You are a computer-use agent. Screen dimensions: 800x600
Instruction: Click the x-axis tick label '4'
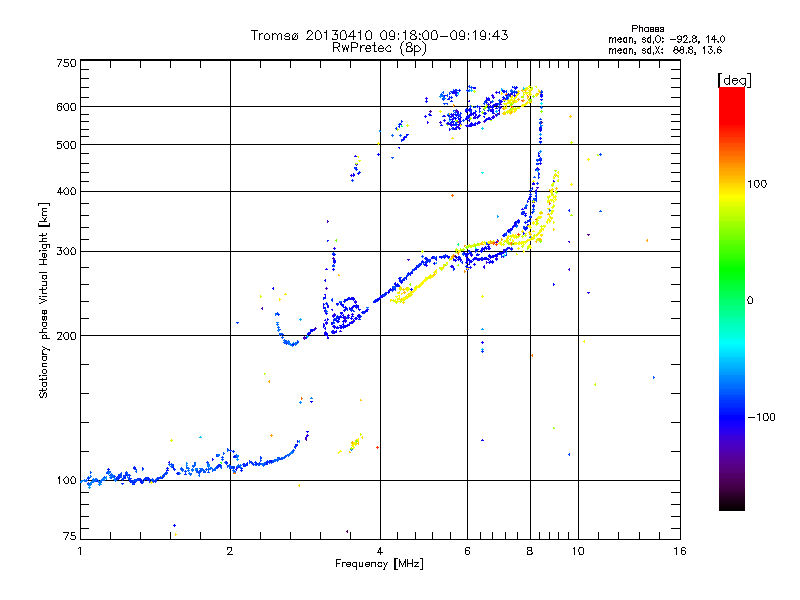click(380, 551)
